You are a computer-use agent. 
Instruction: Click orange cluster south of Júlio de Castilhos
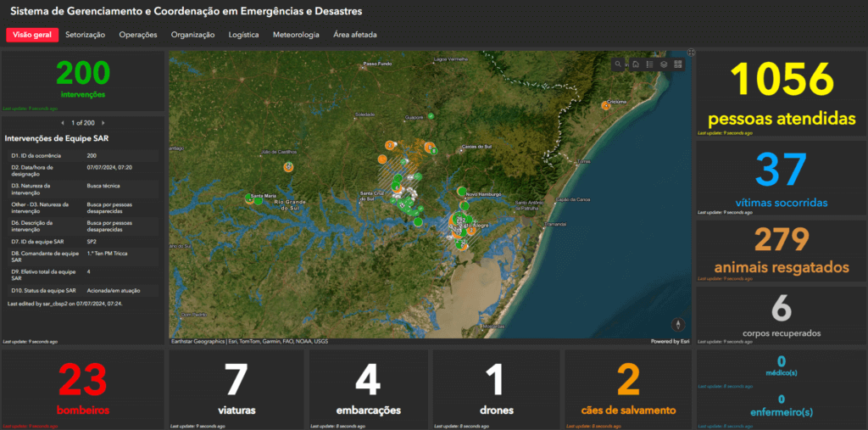(288, 166)
